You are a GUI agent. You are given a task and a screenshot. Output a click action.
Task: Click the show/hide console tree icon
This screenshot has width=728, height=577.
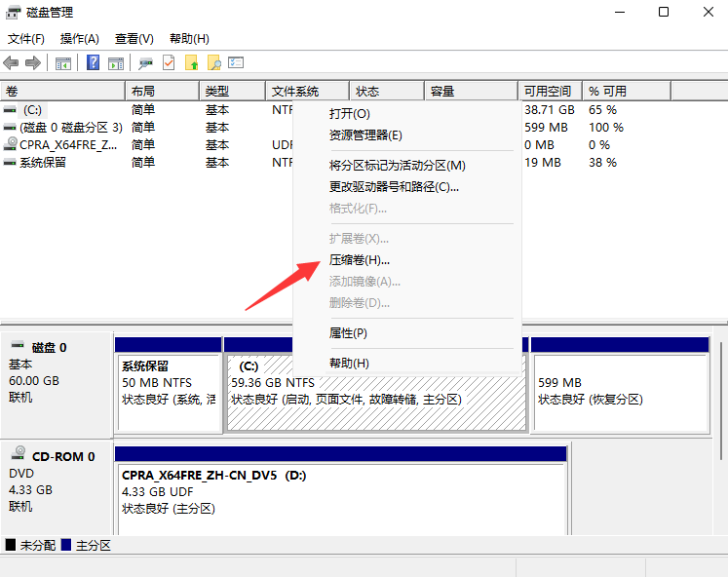click(x=63, y=63)
